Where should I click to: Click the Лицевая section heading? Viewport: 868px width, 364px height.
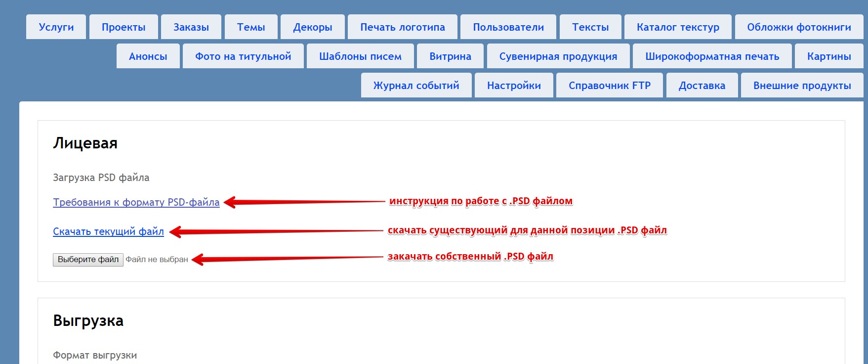click(x=85, y=143)
